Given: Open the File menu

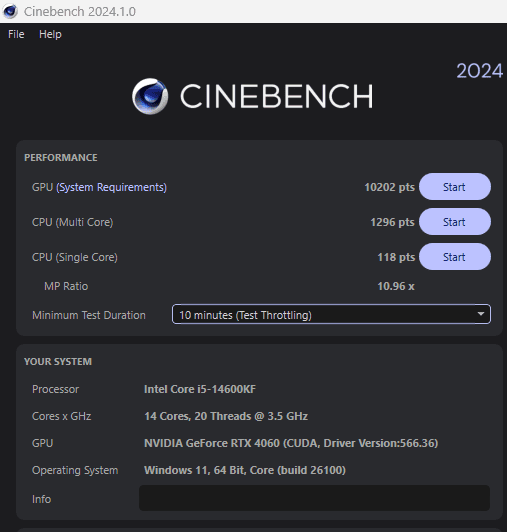Looking at the screenshot, I should 16,34.
